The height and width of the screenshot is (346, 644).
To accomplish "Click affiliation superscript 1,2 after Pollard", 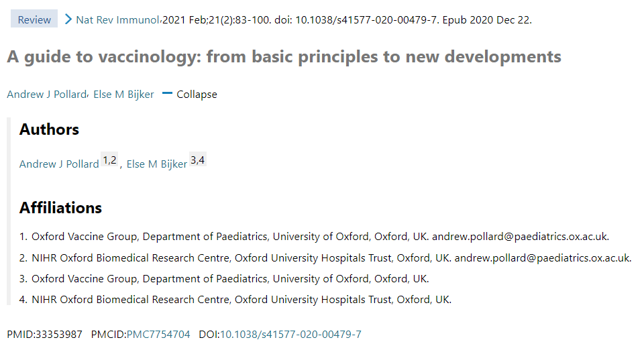I will click(109, 160).
